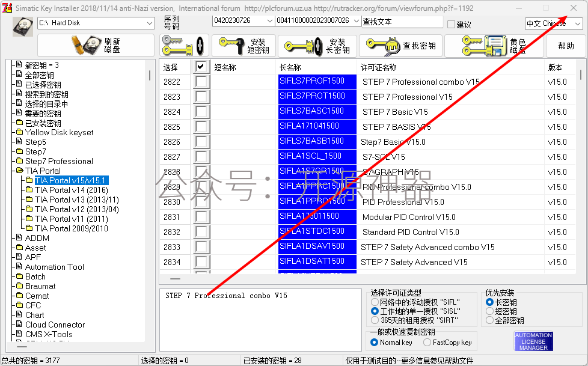Check the box for row 2824
Screen dimensions: 588x366
click(201, 112)
